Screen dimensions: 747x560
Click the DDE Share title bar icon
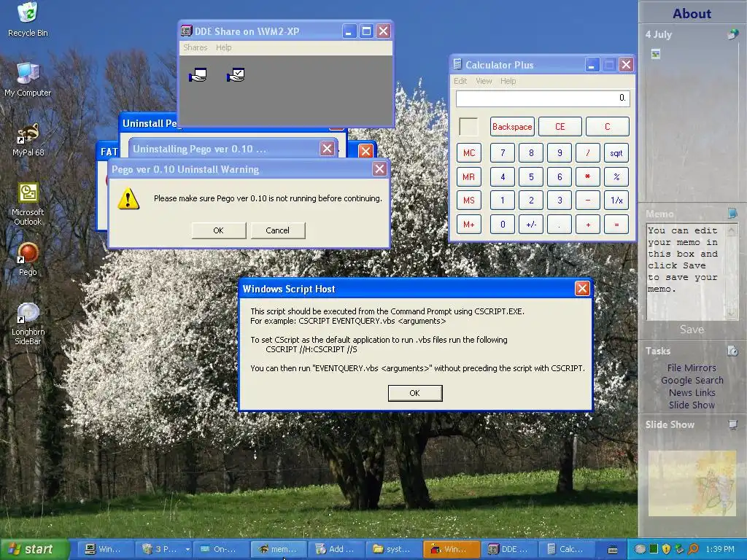(x=186, y=31)
